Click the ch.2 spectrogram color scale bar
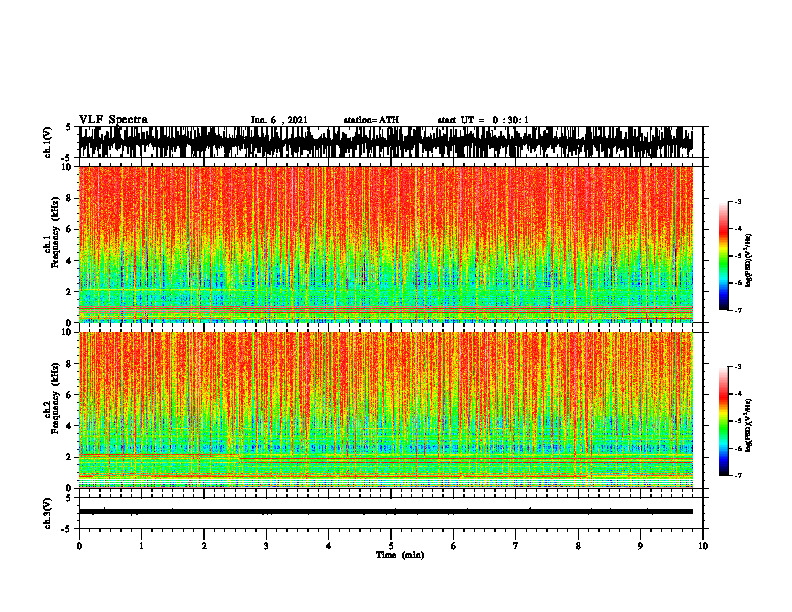The height and width of the screenshot is (612, 792). 723,421
